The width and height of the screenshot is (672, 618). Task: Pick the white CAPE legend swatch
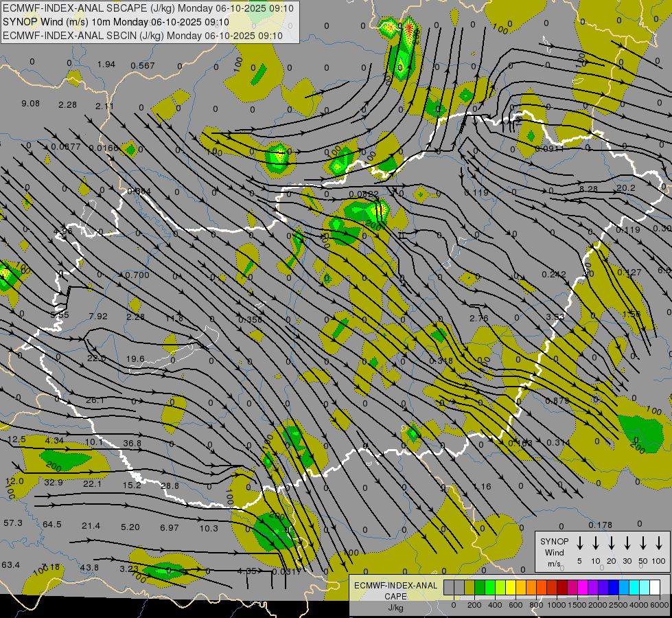(655, 588)
